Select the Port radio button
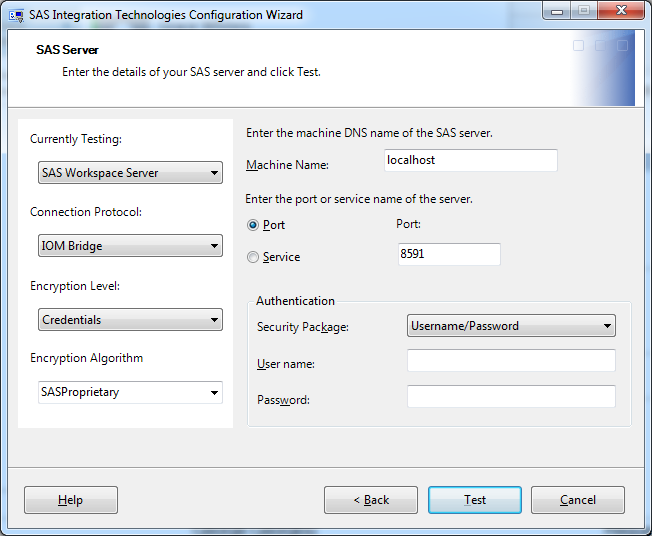652x536 pixels. point(253,225)
